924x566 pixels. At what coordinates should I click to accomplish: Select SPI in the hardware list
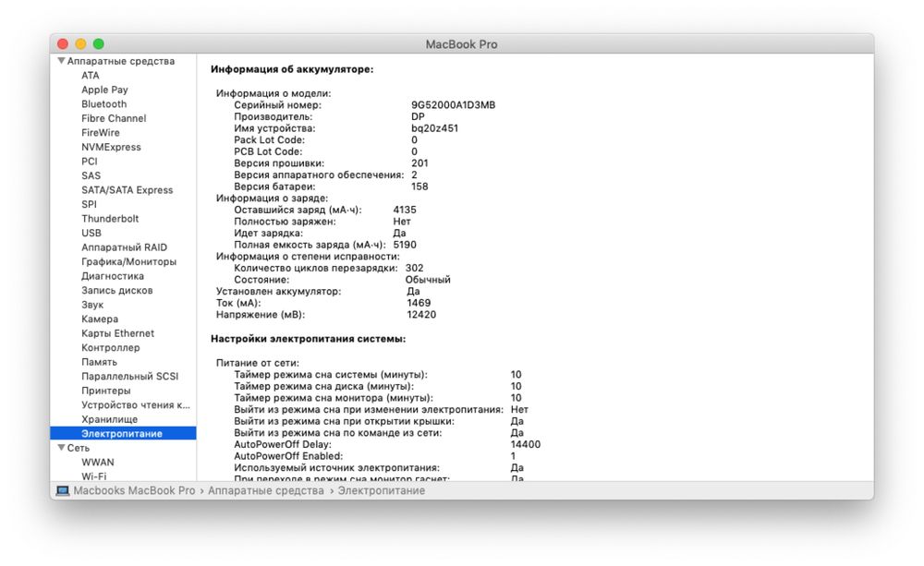pos(89,204)
